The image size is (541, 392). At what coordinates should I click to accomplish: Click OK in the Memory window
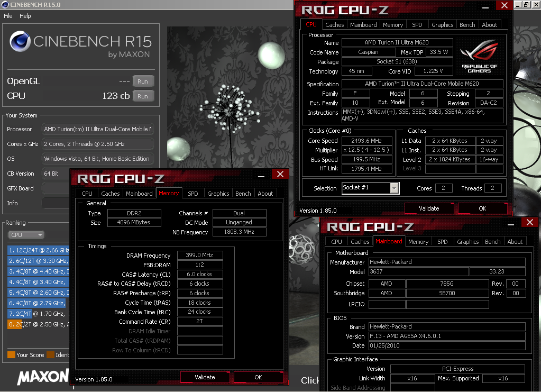pyautogui.click(x=258, y=377)
